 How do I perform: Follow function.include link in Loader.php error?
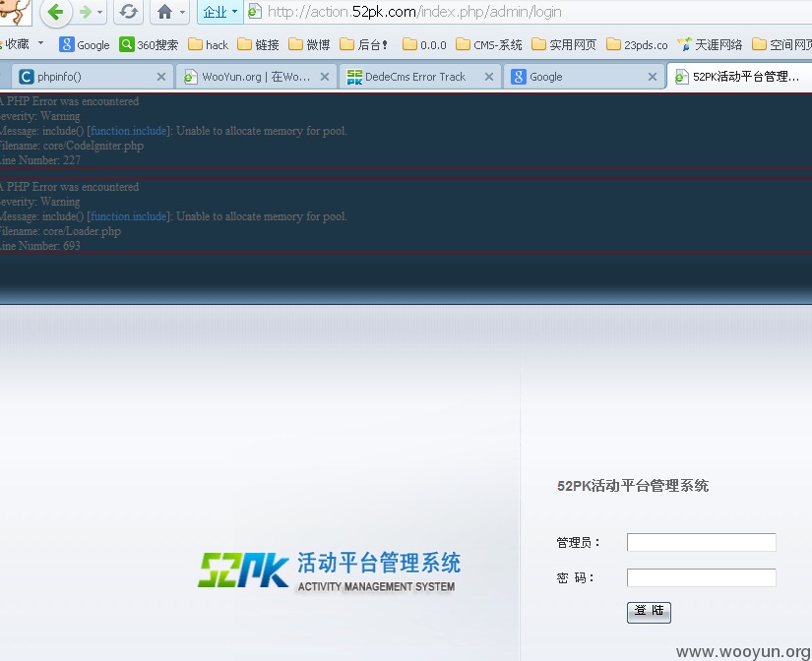pyautogui.click(x=128, y=216)
